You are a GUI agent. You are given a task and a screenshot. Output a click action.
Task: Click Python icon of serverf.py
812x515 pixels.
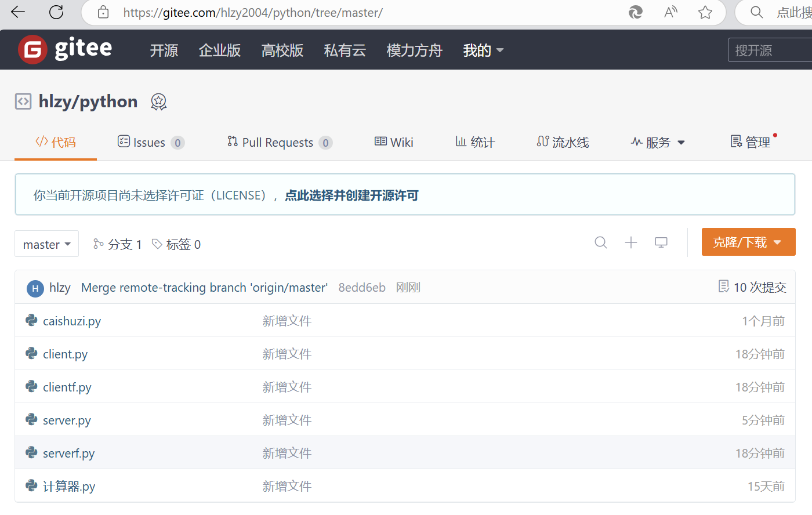[x=31, y=452]
